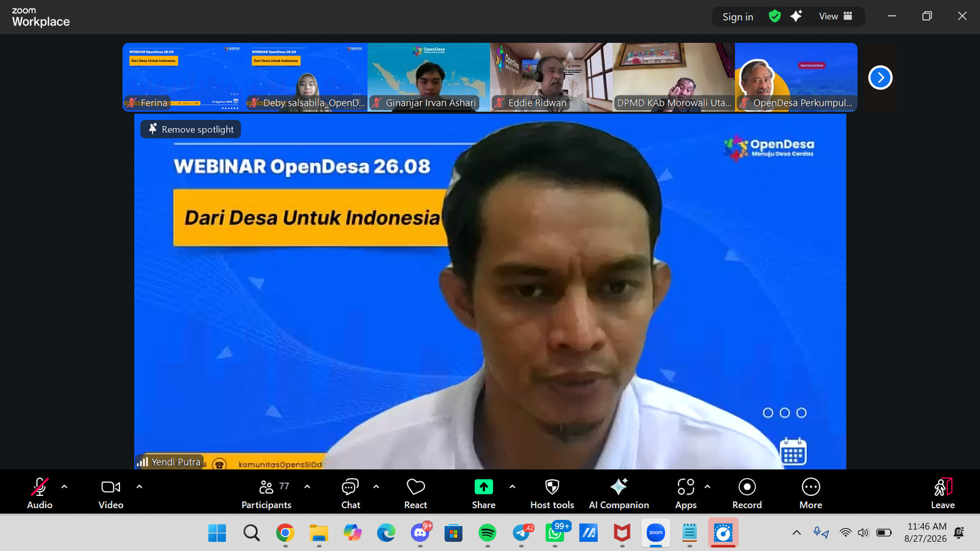Open the Notepad taskbar icon
This screenshot has width=980, height=551.
pyautogui.click(x=690, y=533)
